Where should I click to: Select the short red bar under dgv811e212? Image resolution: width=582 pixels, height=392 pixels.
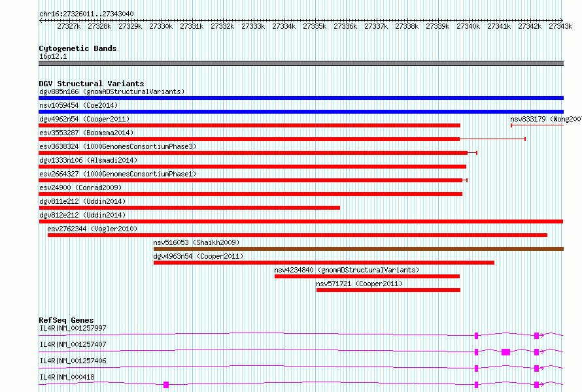point(189,208)
